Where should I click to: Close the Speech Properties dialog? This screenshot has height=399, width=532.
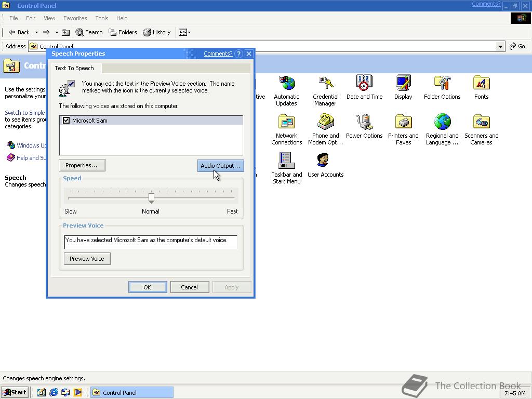click(x=249, y=54)
